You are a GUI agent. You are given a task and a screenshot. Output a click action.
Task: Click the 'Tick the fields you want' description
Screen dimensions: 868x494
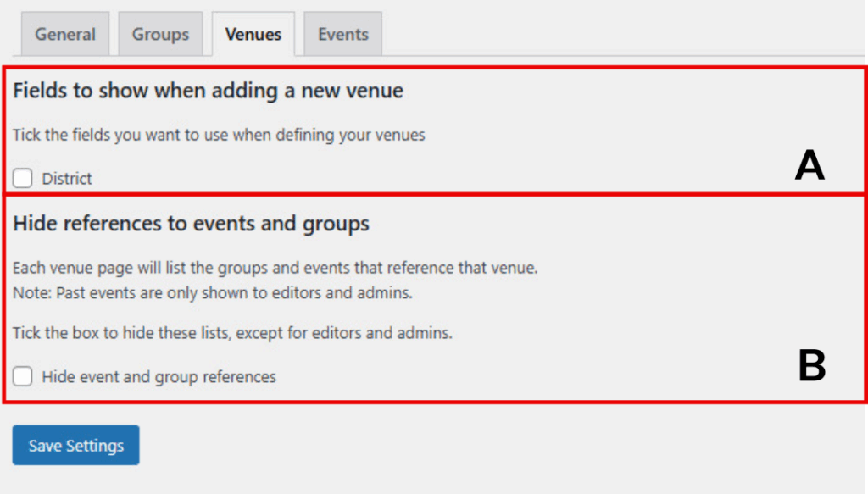[219, 135]
